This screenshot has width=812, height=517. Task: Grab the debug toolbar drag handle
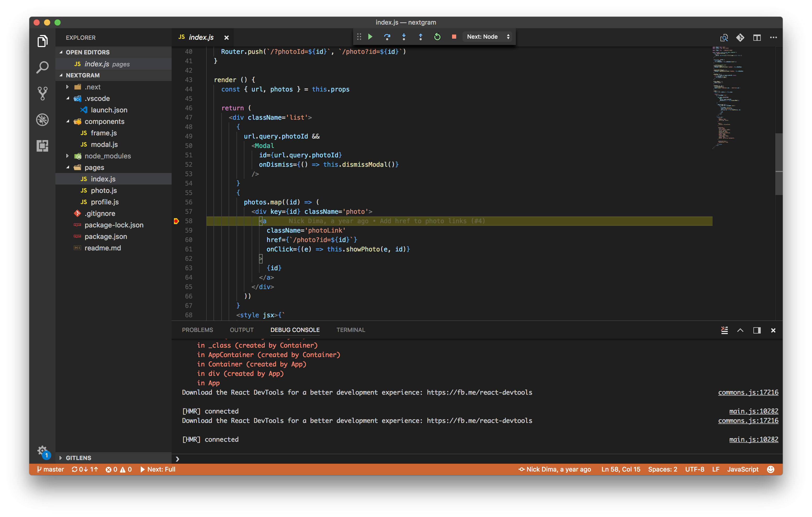pos(359,37)
